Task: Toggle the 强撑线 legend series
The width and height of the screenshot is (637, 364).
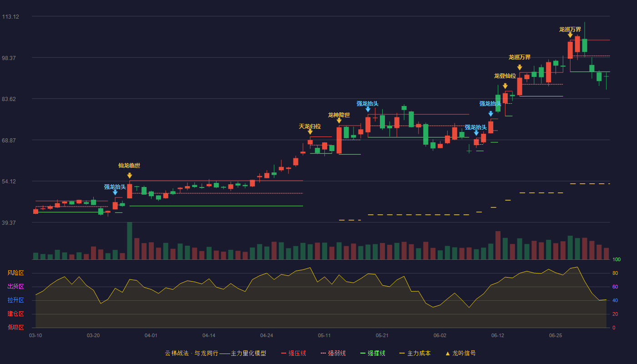Action: click(373, 353)
